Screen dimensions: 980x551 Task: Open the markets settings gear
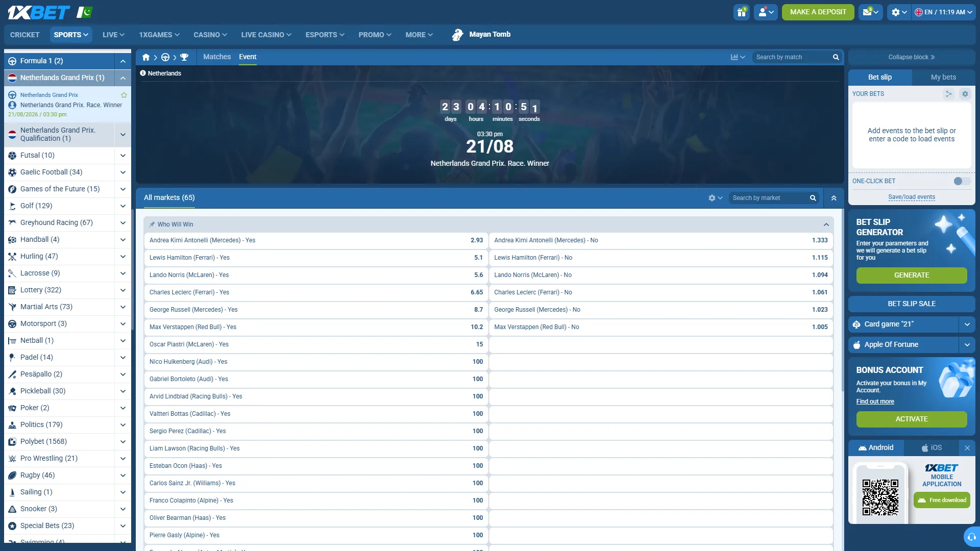715,198
